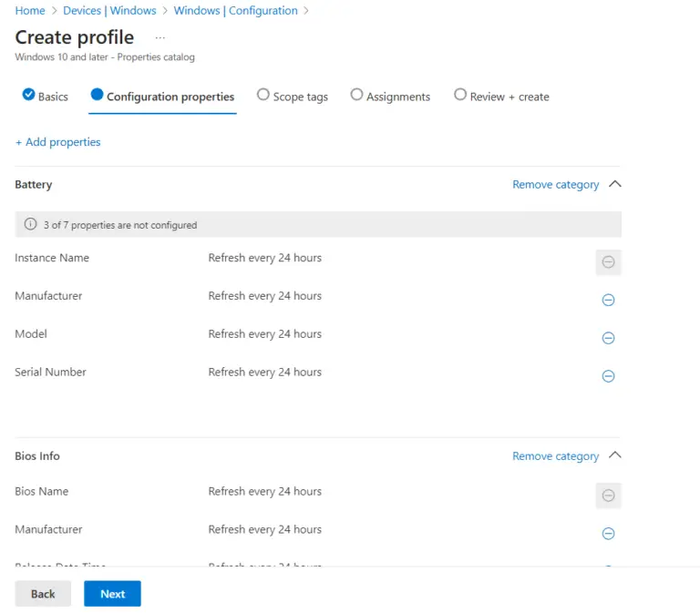Click remove icon for Instance Name
This screenshot has height=613, width=700.
(x=608, y=262)
